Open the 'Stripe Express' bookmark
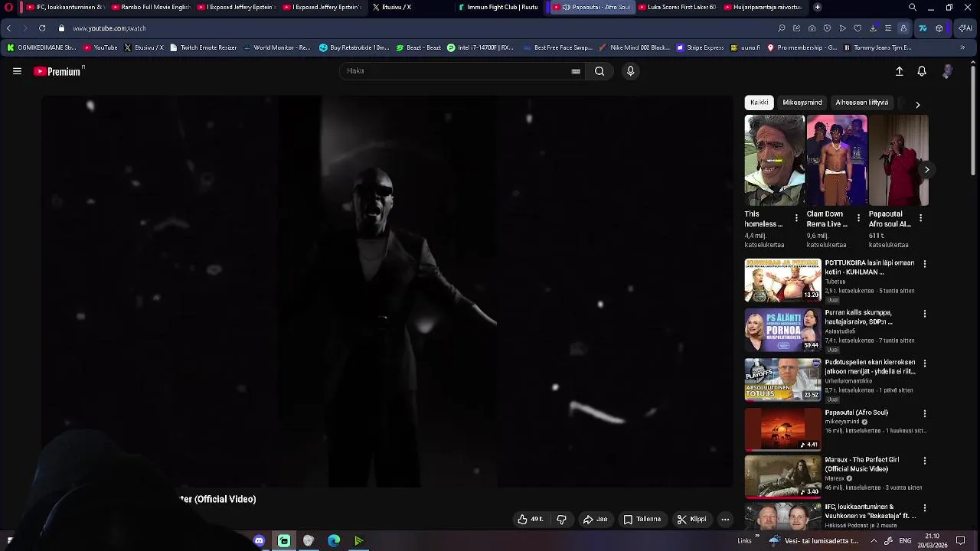The width and height of the screenshot is (980, 551). (700, 47)
